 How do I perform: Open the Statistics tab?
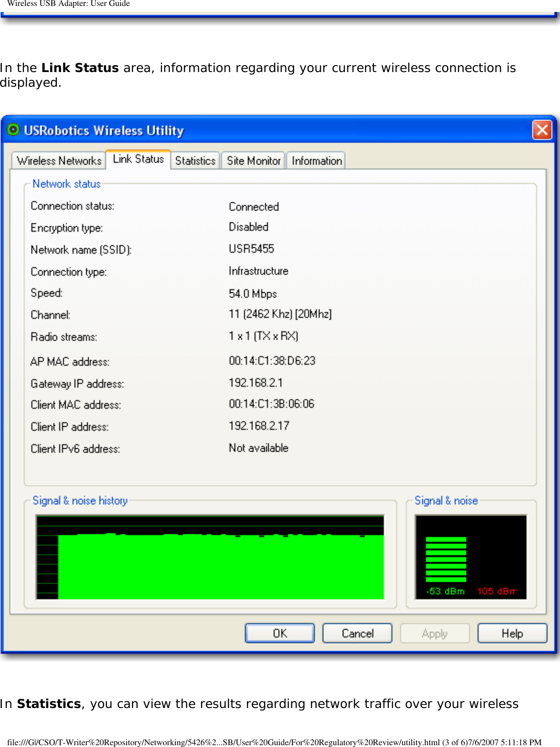[x=196, y=161]
